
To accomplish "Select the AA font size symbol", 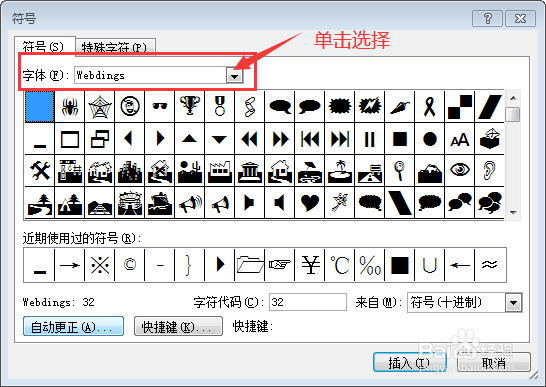I will point(460,139).
